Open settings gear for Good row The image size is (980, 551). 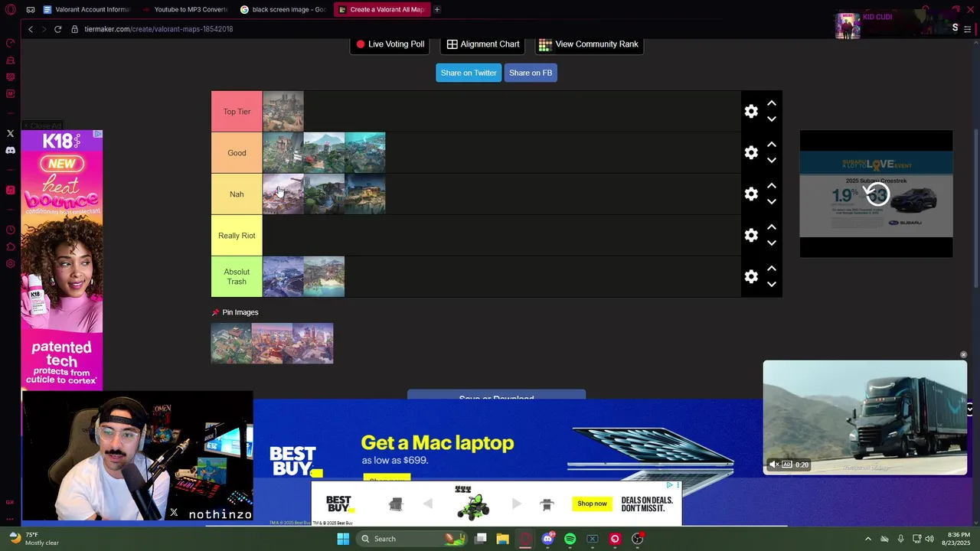[751, 153]
